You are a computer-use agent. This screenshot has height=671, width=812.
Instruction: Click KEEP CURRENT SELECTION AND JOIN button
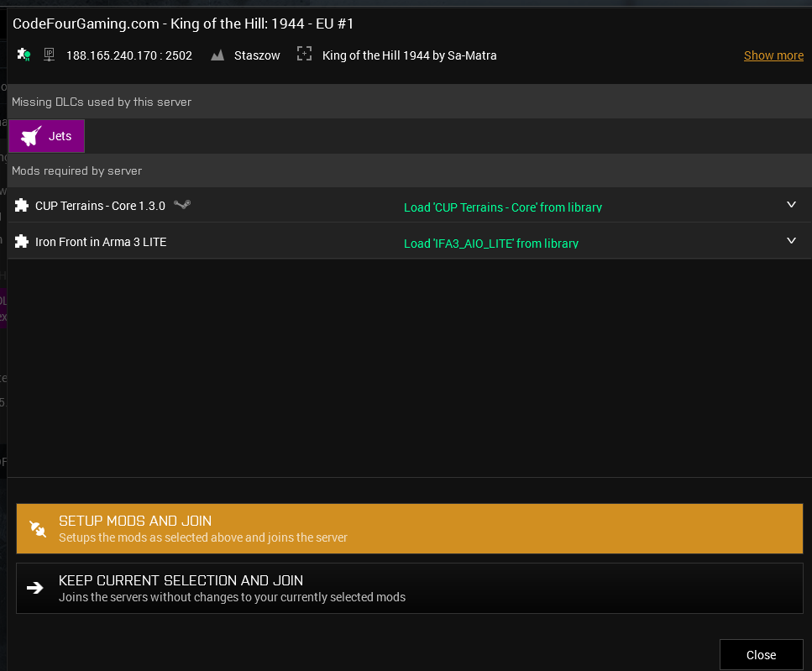[x=410, y=588]
